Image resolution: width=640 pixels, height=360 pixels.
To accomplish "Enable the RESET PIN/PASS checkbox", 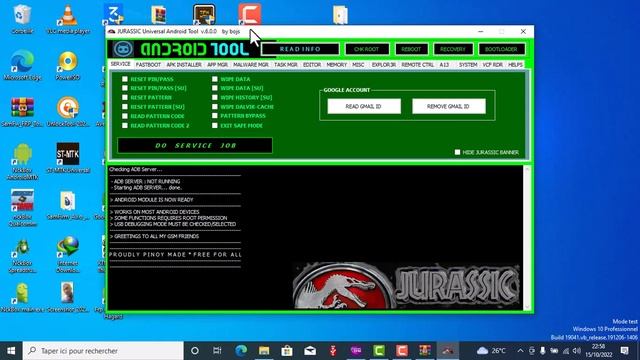I will [125, 79].
